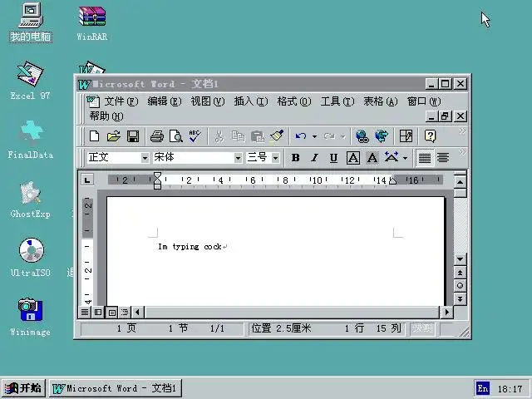Activate the Format Painter brush

click(x=277, y=136)
